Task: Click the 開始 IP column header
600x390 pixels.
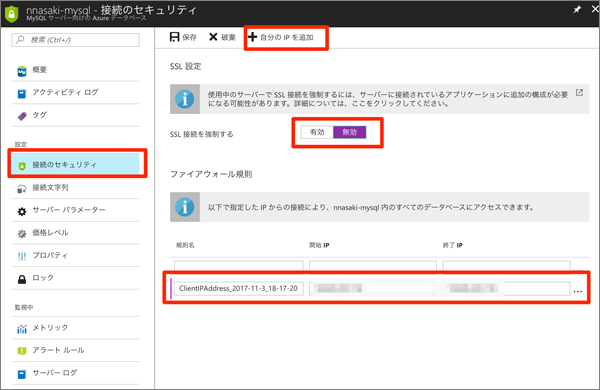Action: tap(319, 245)
